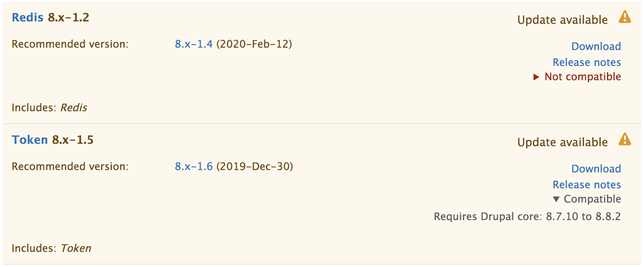
Task: Collapse the Compatible triangle for Token
Action: (x=556, y=199)
